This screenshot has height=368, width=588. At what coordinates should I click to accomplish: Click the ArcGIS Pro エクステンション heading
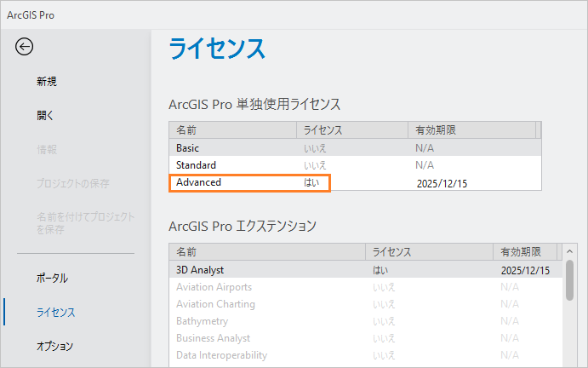[x=243, y=226]
